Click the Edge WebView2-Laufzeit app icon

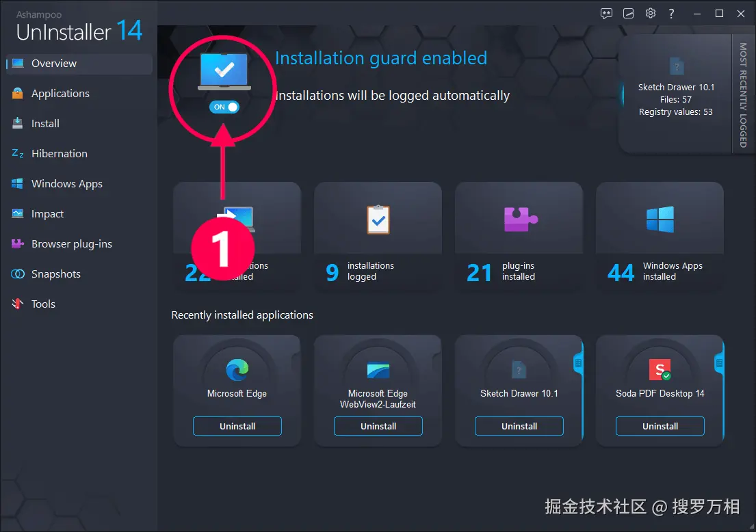click(378, 370)
